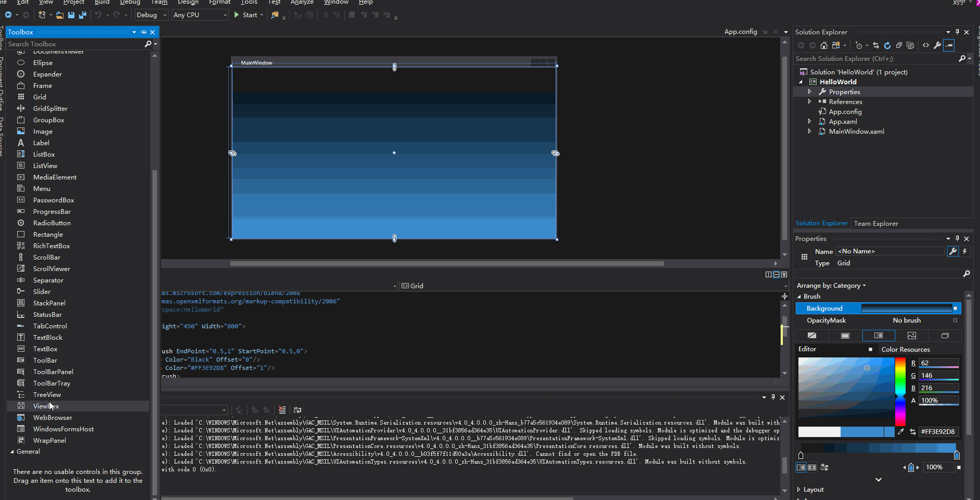The height and width of the screenshot is (500, 980).
Task: Select TextBlock control in the Toolbox
Action: [48, 338]
